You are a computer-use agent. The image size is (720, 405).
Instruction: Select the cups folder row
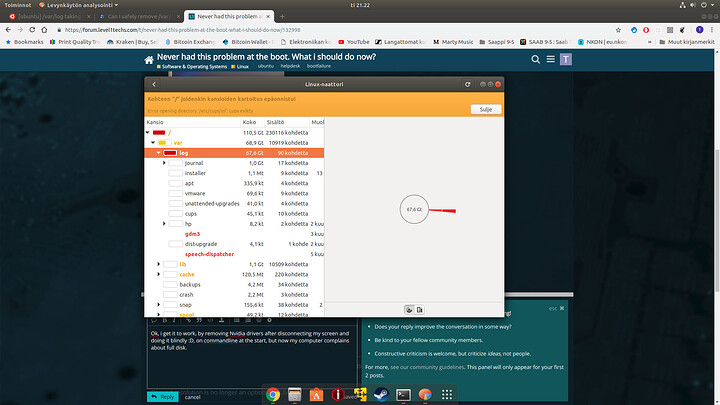tap(234, 214)
